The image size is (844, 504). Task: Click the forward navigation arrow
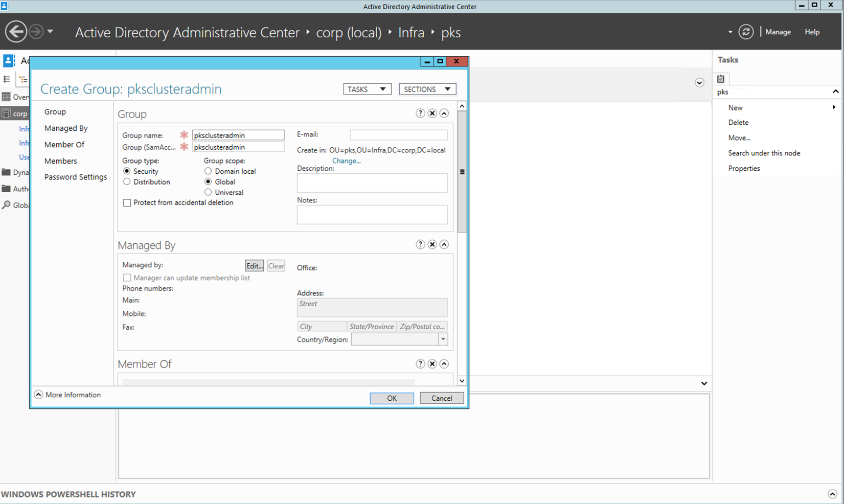(x=36, y=32)
